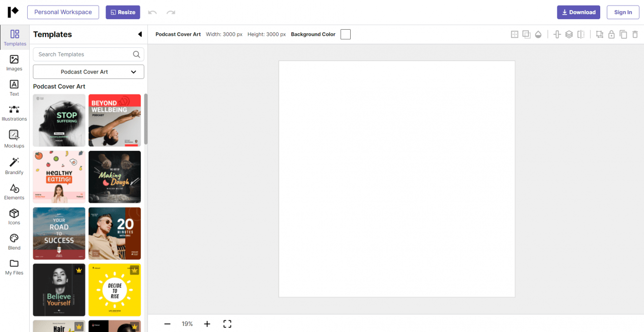
Task: Toggle fullscreen canvas view
Action: (227, 324)
